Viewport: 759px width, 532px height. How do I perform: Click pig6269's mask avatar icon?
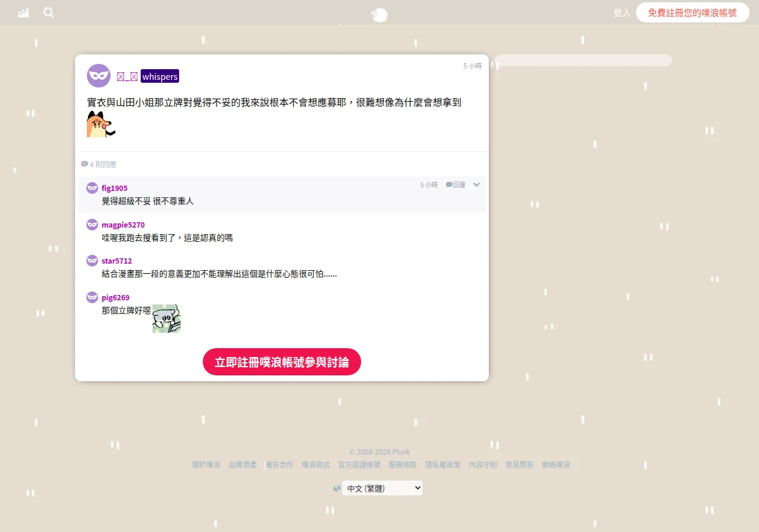(92, 297)
